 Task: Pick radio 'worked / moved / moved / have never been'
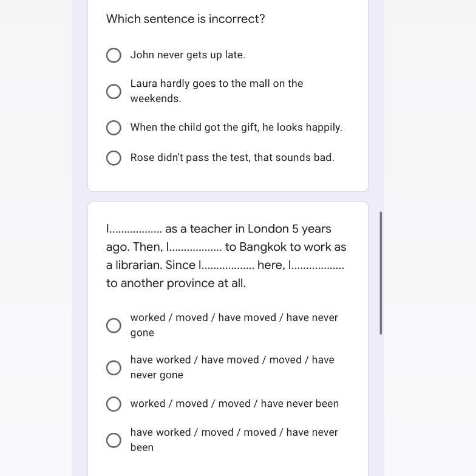pyautogui.click(x=114, y=404)
